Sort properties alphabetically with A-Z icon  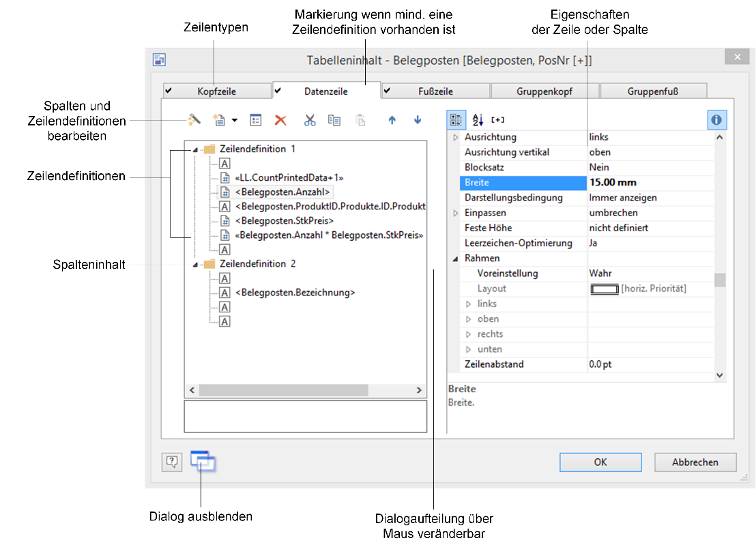(x=478, y=120)
